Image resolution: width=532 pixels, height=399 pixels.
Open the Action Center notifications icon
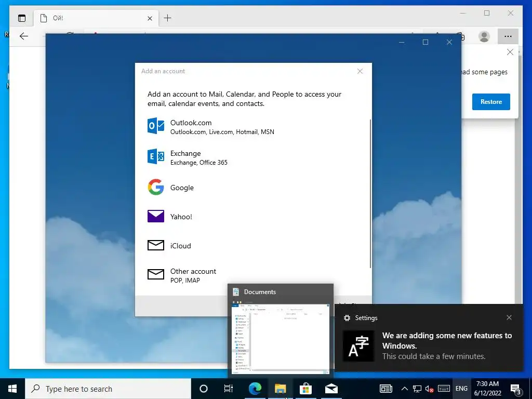516,389
